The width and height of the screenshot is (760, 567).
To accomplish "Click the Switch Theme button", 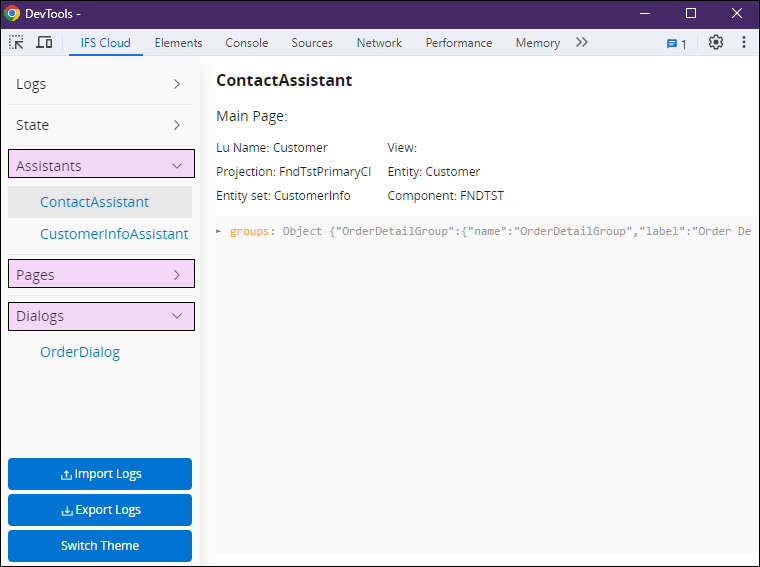I will coord(100,546).
